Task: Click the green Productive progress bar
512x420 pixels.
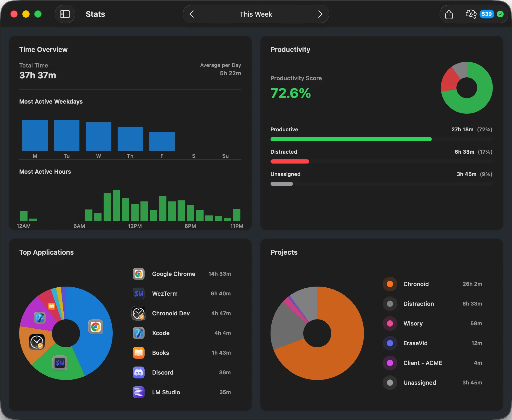Action: click(x=351, y=139)
